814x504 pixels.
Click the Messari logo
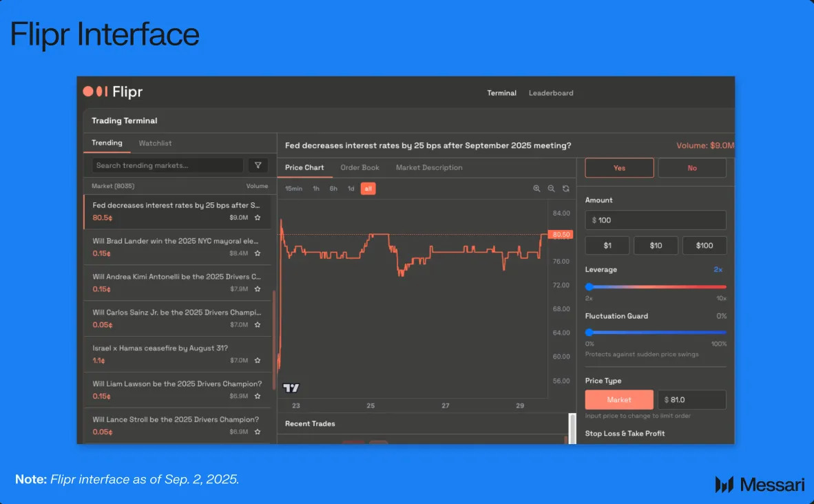[760, 484]
